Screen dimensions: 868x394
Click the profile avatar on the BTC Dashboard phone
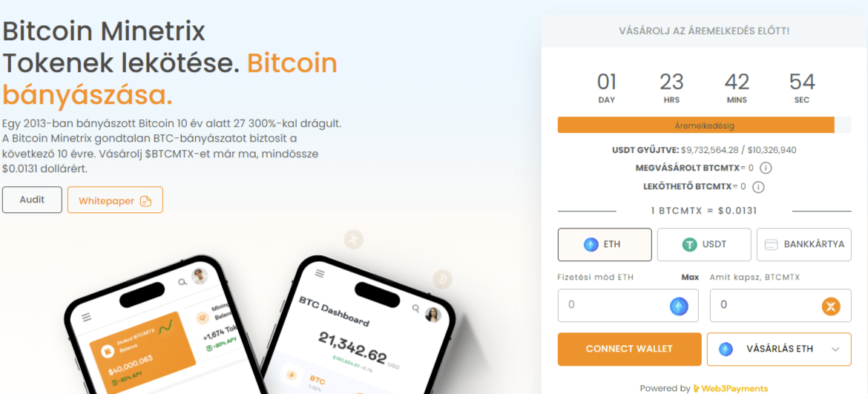pyautogui.click(x=432, y=315)
